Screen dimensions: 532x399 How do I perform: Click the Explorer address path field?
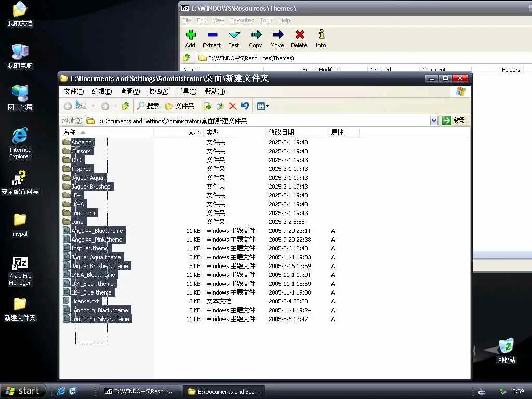click(258, 121)
